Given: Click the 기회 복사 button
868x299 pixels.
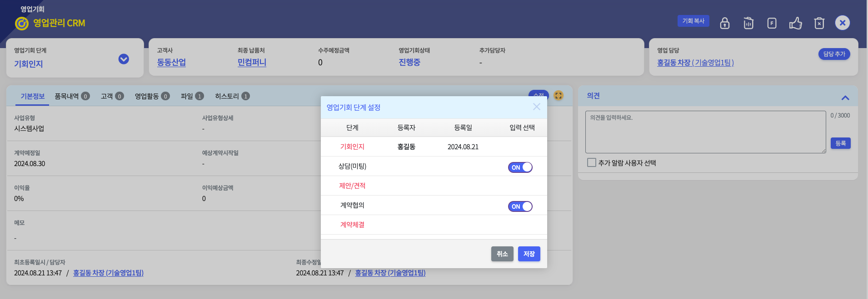Looking at the screenshot, I should tap(693, 21).
